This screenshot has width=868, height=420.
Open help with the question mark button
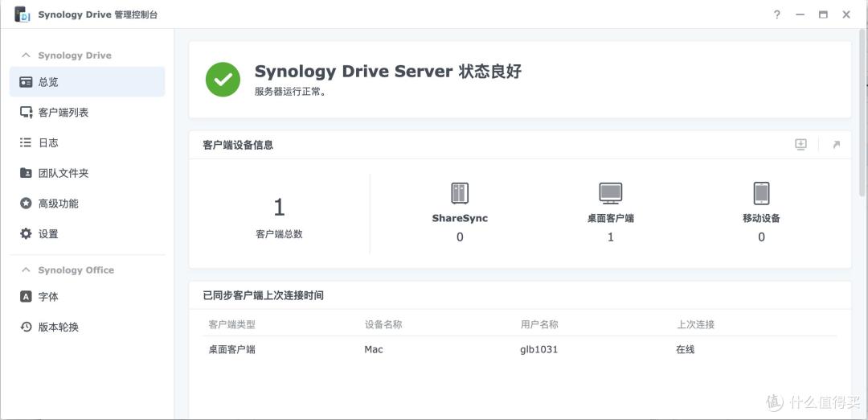777,15
